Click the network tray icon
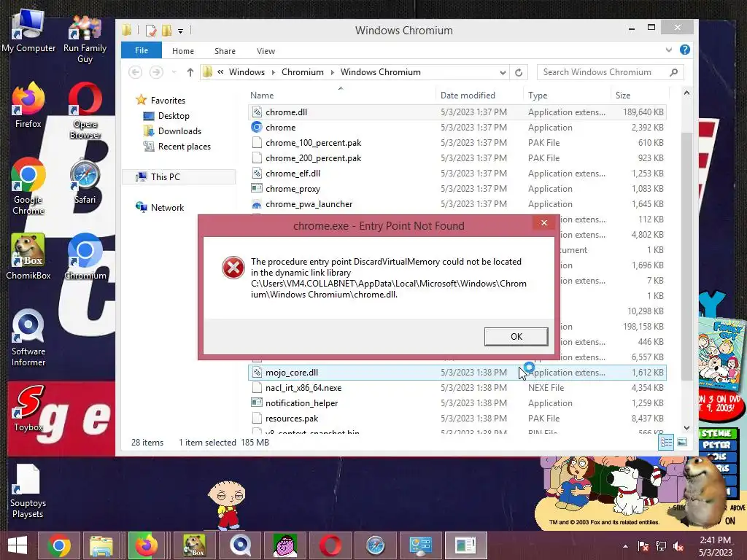747x560 pixels. pos(661,546)
